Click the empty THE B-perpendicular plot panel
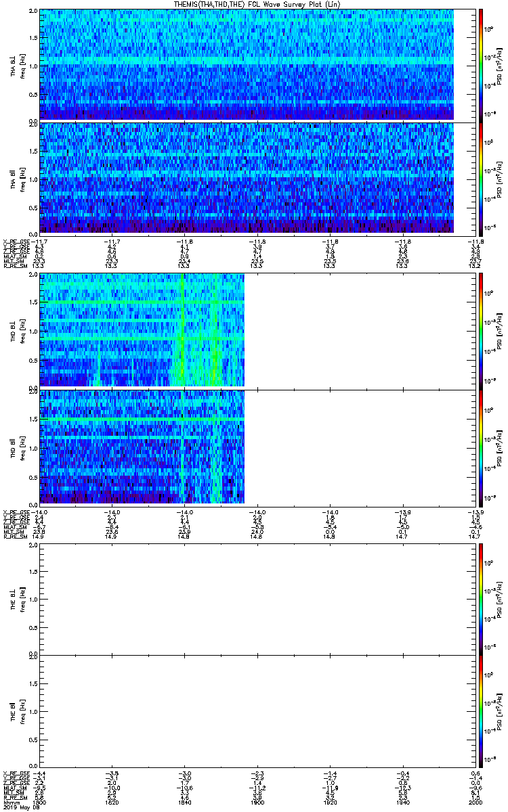Image resolution: width=508 pixels, height=812 pixels. [x=258, y=599]
